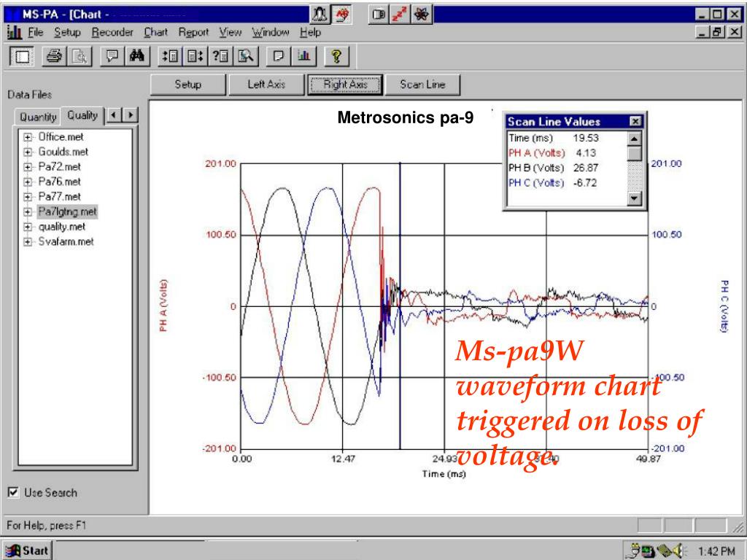Open the Windows Start menu
The height and width of the screenshot is (560, 747).
28,551
